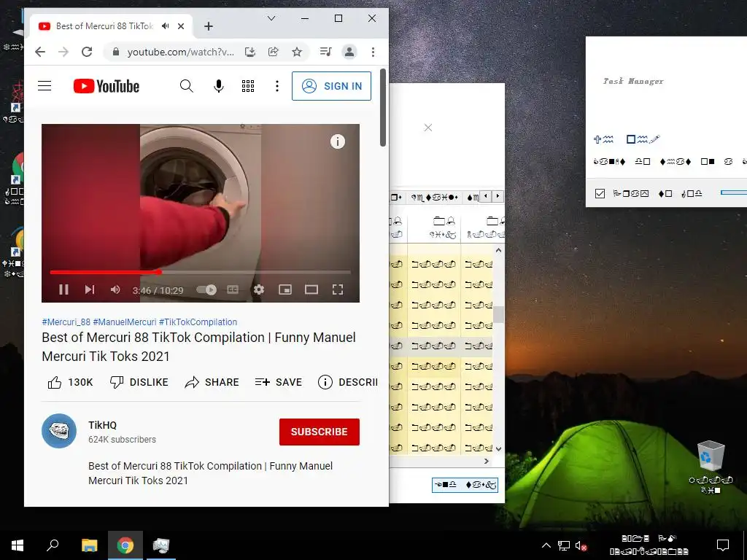The image size is (747, 560).
Task: Toggle closed captions in player
Action: point(233,289)
